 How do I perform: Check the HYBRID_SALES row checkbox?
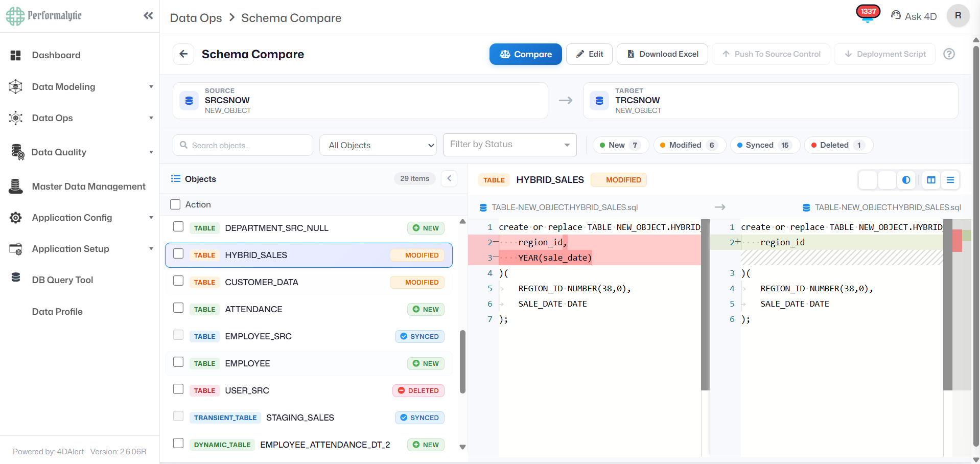pyautogui.click(x=178, y=253)
